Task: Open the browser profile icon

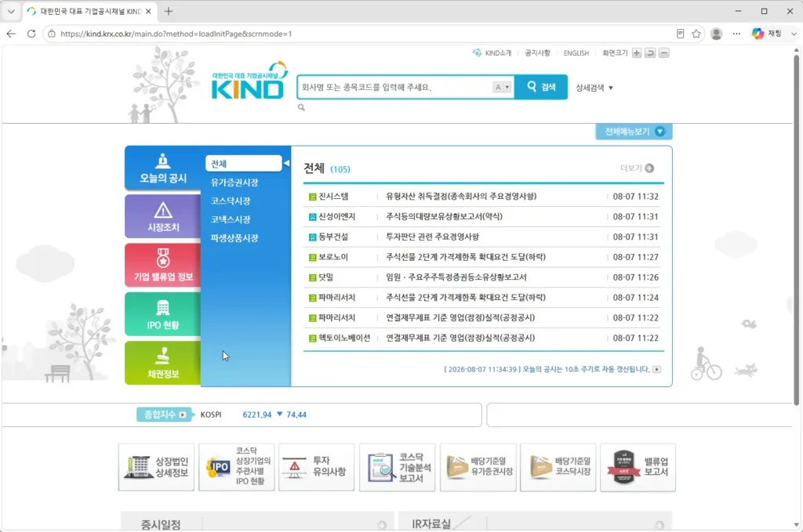Action: [717, 34]
